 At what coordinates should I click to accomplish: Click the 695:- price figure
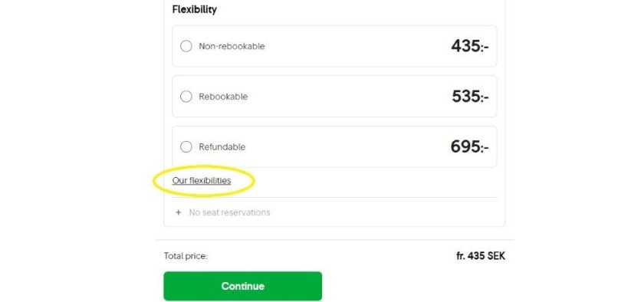(x=470, y=146)
